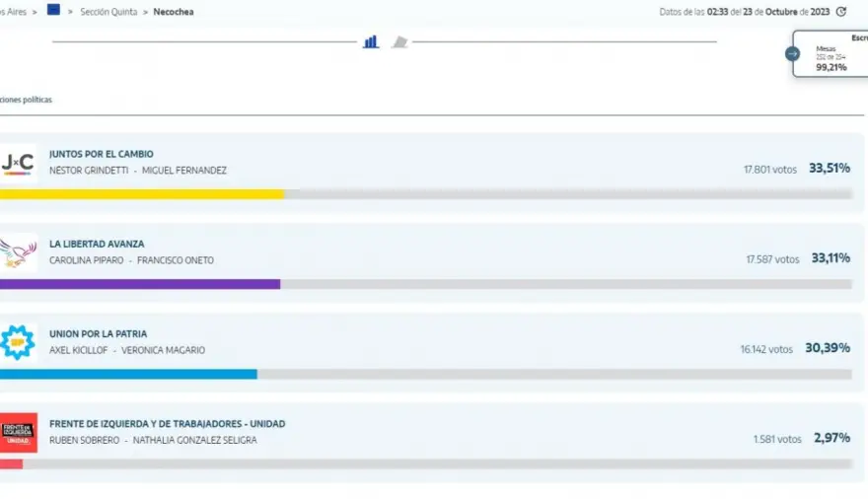Click candidates CAROLINA PIPARO - FRANCISCO ONETO

[x=131, y=260]
